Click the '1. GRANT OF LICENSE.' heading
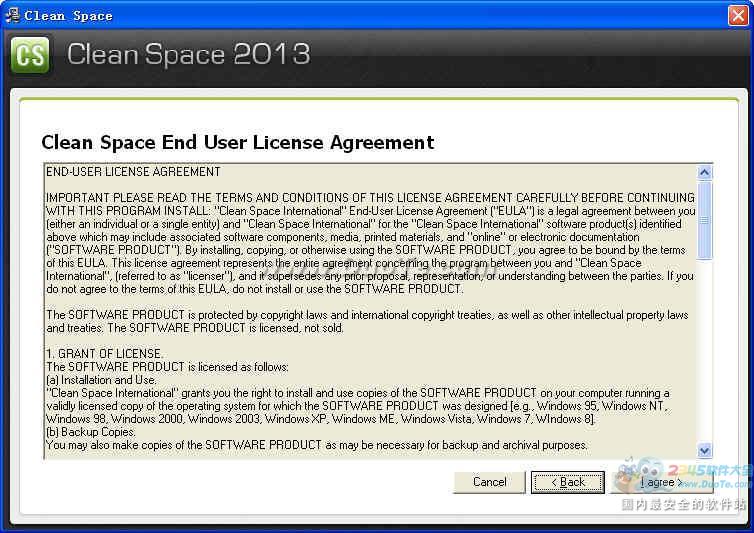 (104, 354)
